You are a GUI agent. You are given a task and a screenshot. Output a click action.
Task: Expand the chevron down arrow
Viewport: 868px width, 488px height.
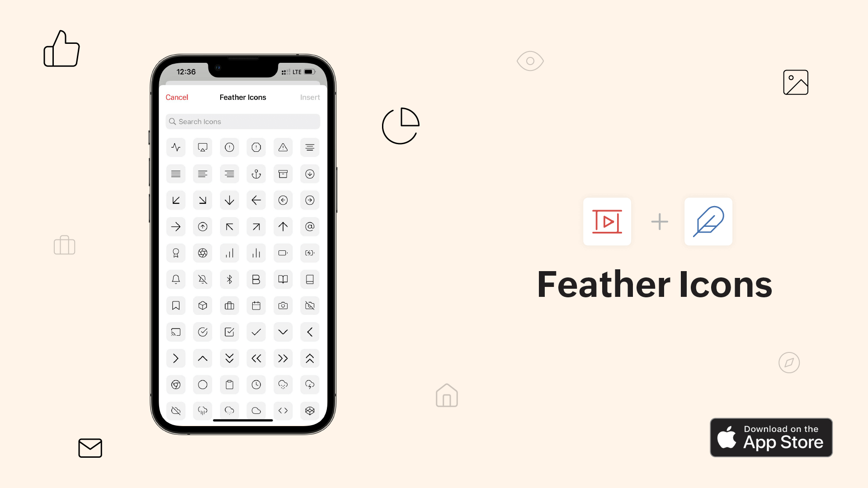coord(283,331)
